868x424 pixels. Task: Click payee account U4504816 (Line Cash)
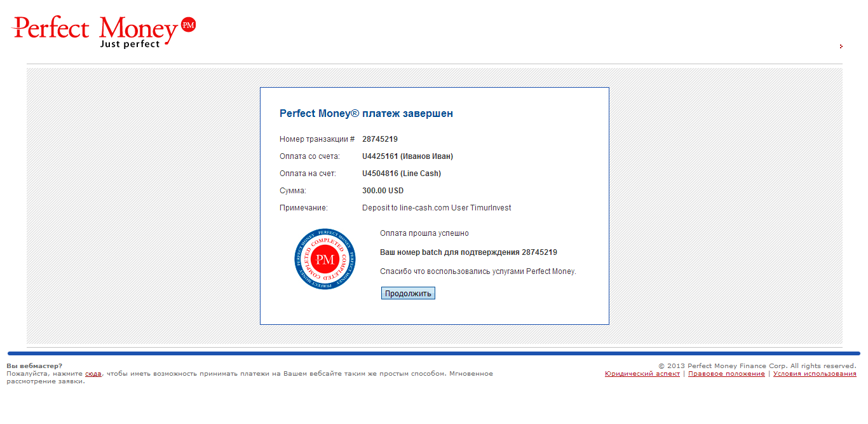point(401,174)
